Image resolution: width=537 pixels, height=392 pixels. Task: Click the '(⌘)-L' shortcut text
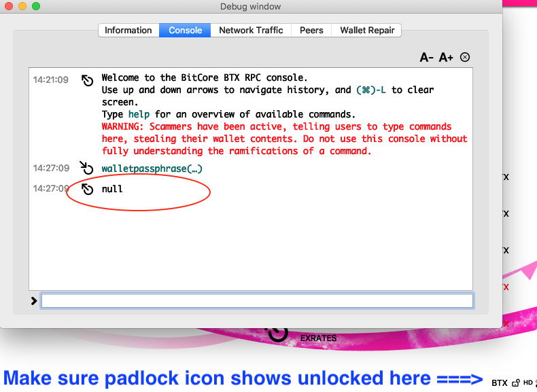click(x=371, y=90)
